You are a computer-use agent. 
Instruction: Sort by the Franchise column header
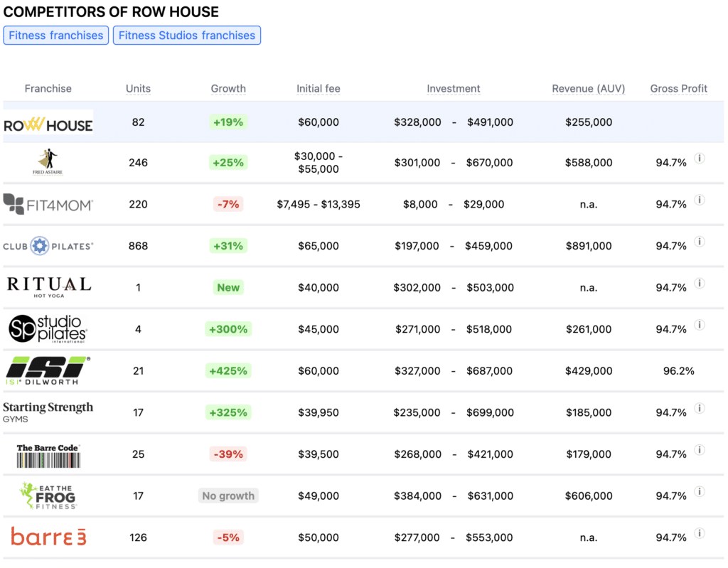(48, 88)
